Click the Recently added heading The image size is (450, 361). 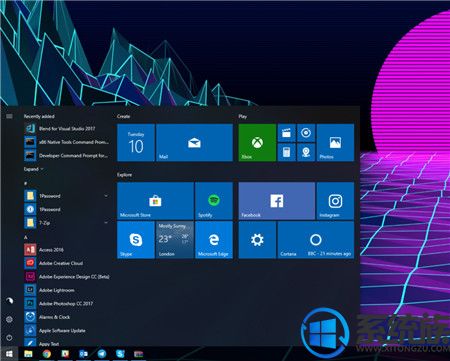(x=39, y=116)
